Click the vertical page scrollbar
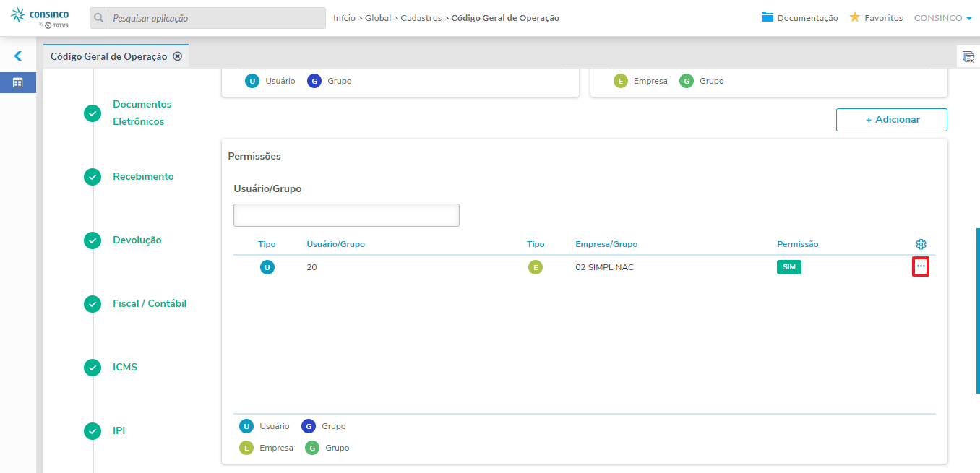 (977, 311)
